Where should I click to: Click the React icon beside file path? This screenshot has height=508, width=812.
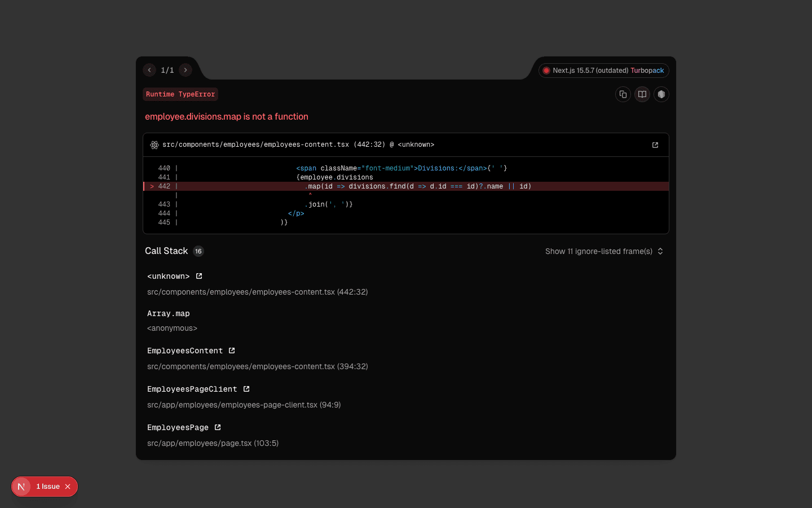click(155, 145)
